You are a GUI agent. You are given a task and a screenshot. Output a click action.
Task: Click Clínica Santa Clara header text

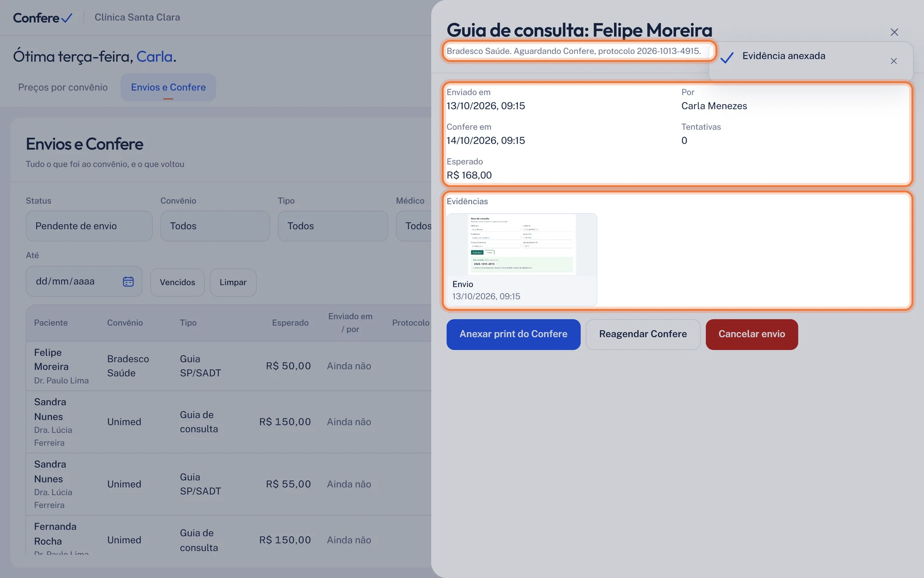(137, 17)
